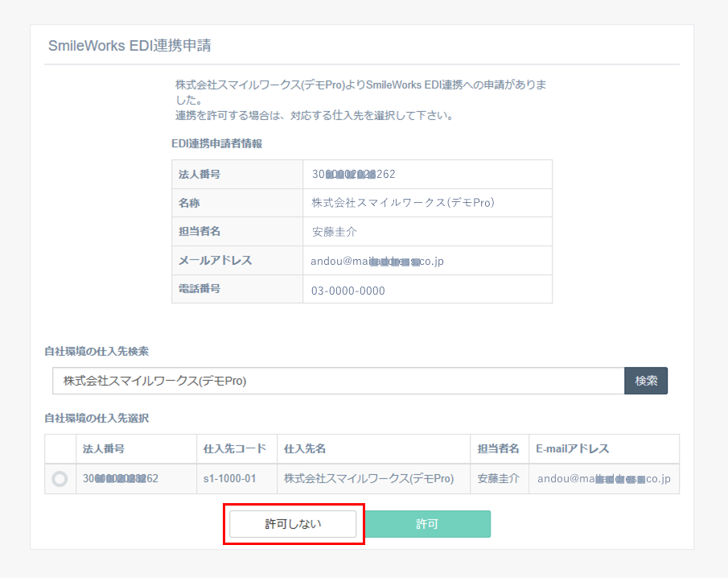Click the SmileWorks EDI連携申請 page title

click(x=130, y=46)
